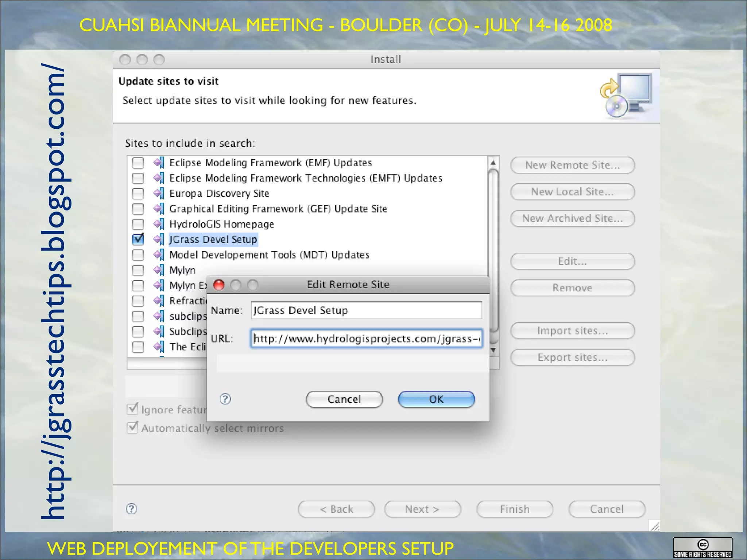Screen dimensions: 747x560
Task: Click the red close button of Edit Remote Site
Action: 219,285
